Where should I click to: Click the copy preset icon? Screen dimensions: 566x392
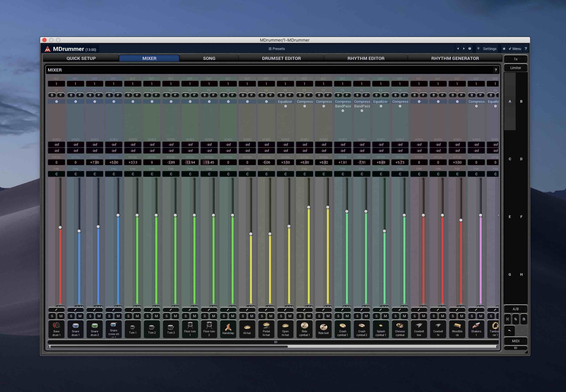[x=516, y=319]
